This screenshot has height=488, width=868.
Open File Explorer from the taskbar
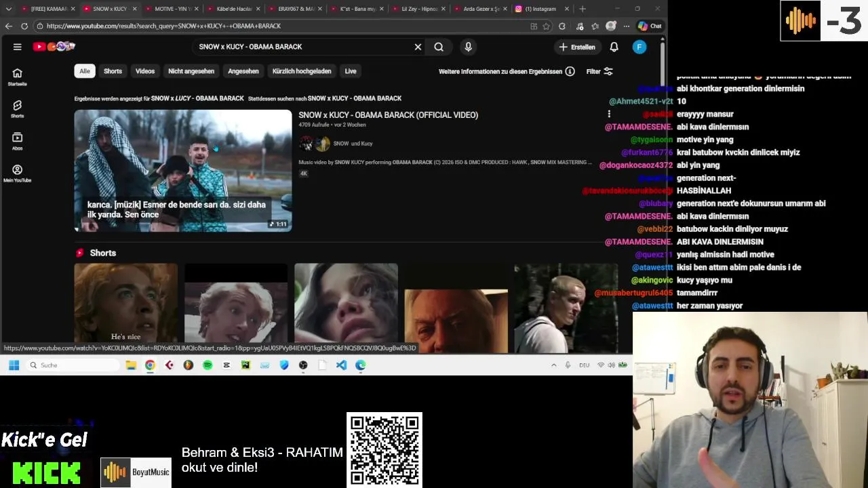click(x=131, y=365)
